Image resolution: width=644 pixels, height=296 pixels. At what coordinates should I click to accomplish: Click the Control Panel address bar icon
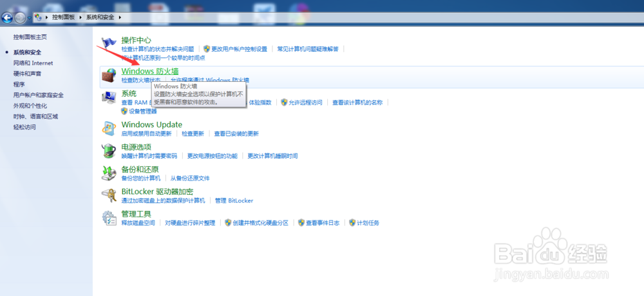[x=38, y=17]
